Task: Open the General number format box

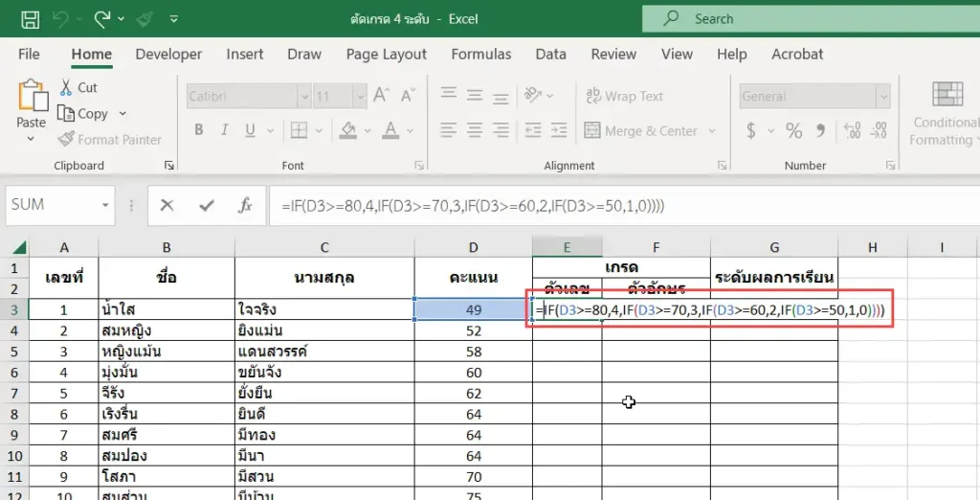Action: coord(814,97)
